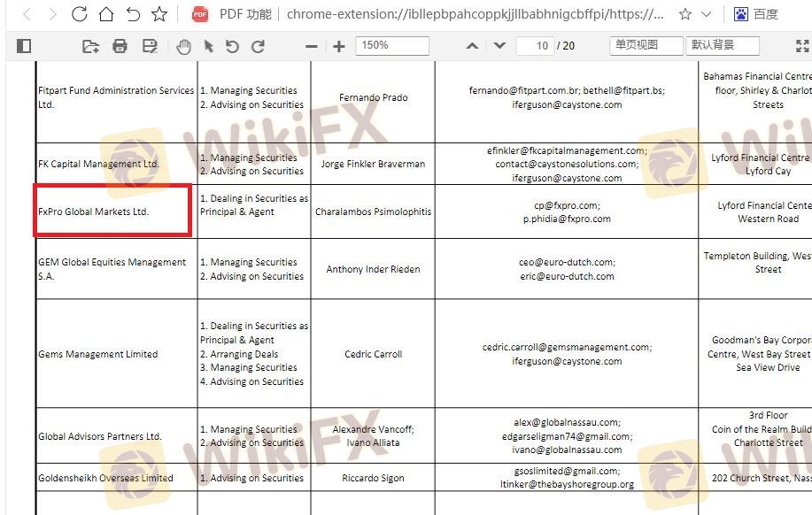Click the name 'Ivano Alliata'
The width and height of the screenshot is (812, 515).
pos(373,442)
